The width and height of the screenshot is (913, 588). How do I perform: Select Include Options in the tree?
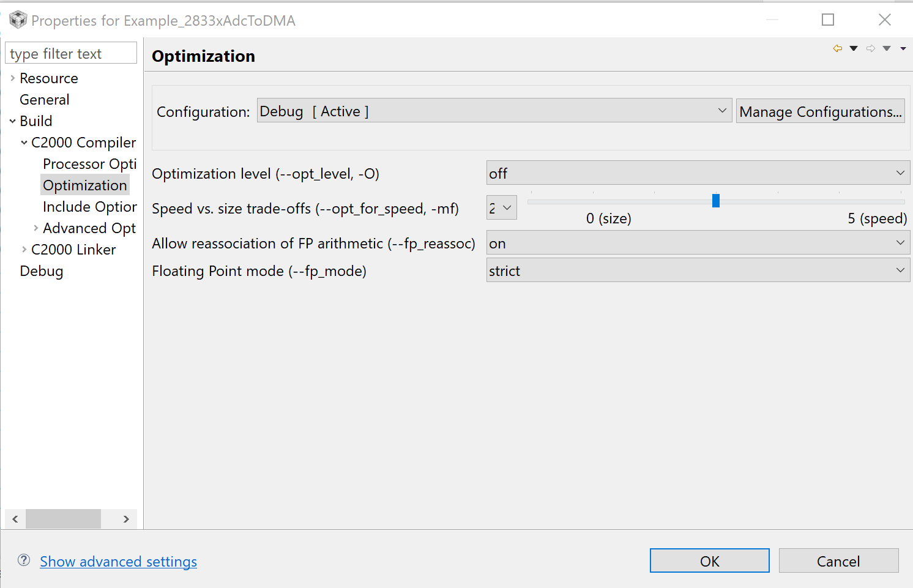(x=89, y=207)
